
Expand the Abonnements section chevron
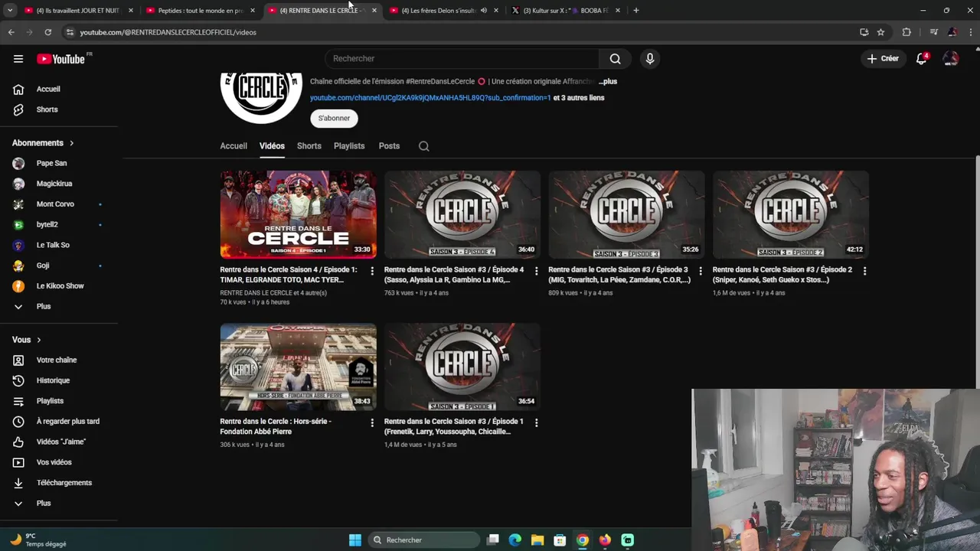(x=71, y=143)
